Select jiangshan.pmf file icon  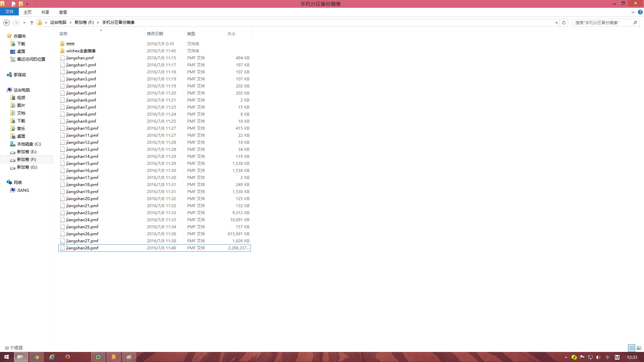(x=62, y=58)
